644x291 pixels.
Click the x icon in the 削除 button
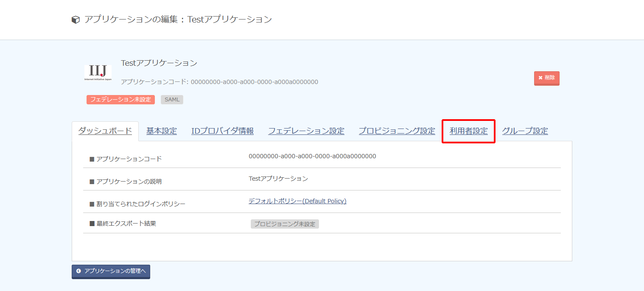[540, 78]
